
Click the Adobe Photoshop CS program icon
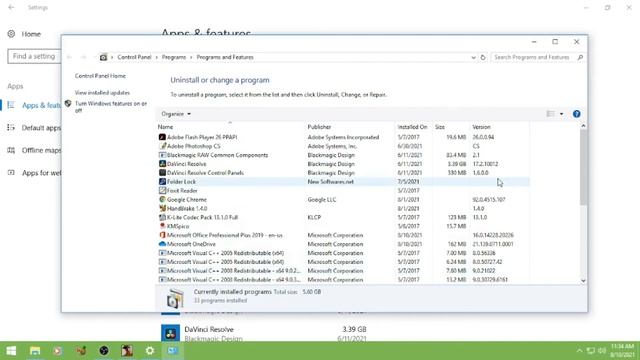click(162, 146)
